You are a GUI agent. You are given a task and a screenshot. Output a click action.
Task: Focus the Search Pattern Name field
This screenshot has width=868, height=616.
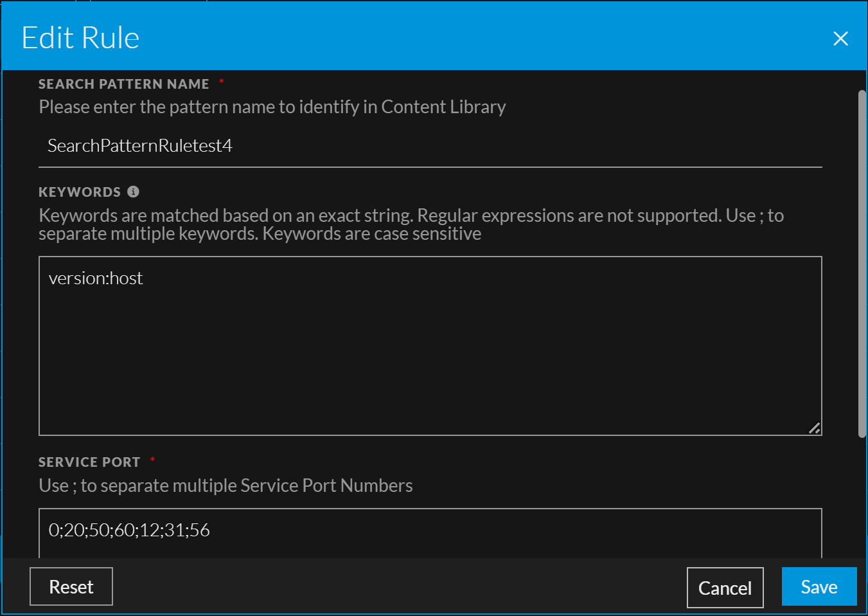click(x=429, y=146)
